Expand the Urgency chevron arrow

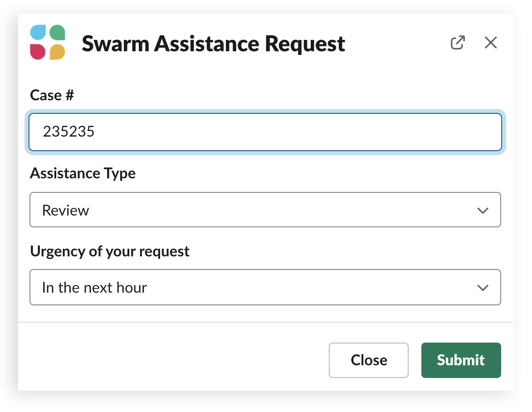(483, 288)
